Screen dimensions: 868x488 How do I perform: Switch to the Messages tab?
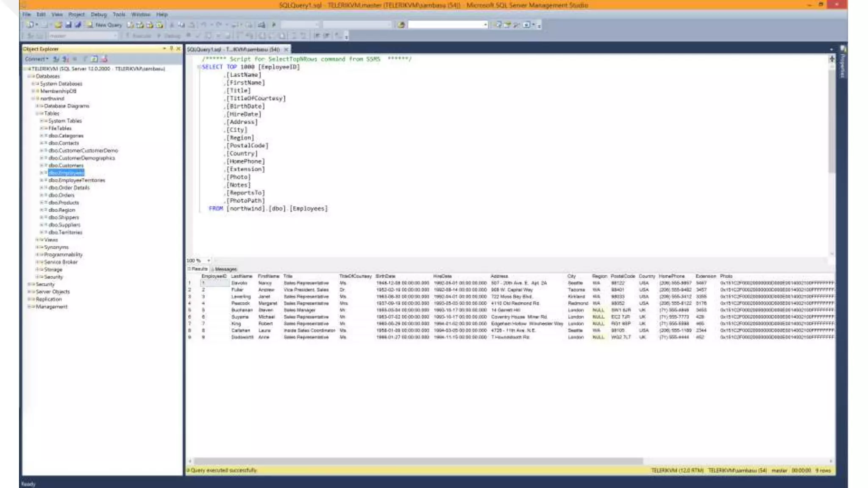pyautogui.click(x=225, y=269)
